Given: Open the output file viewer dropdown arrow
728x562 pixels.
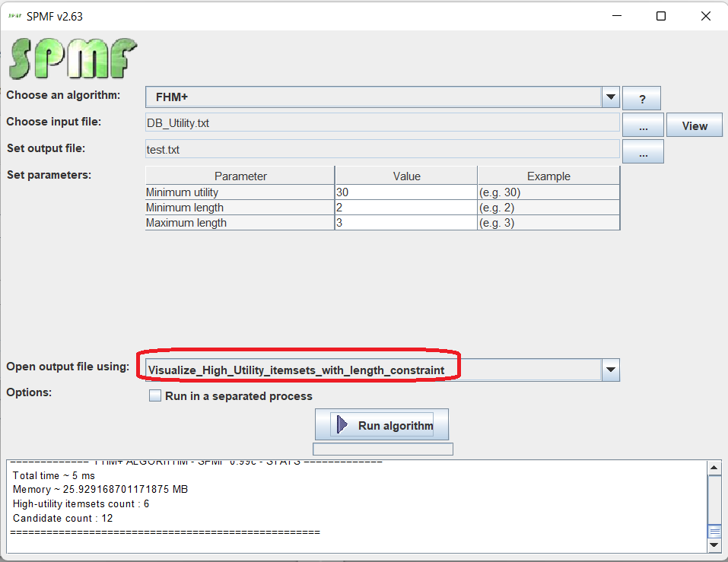Looking at the screenshot, I should pos(610,370).
